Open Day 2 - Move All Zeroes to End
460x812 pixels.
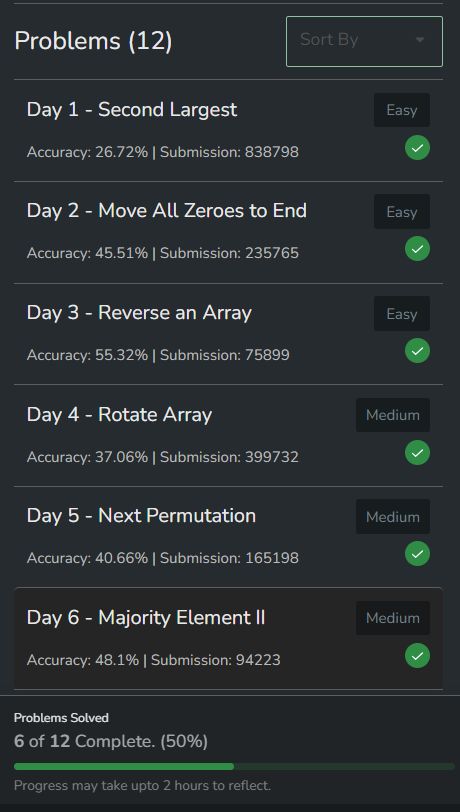(166, 211)
